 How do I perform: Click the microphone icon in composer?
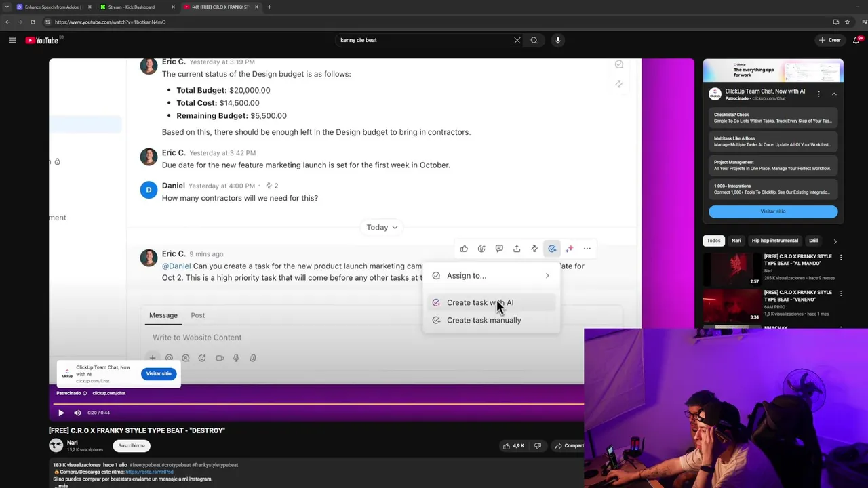tap(236, 358)
